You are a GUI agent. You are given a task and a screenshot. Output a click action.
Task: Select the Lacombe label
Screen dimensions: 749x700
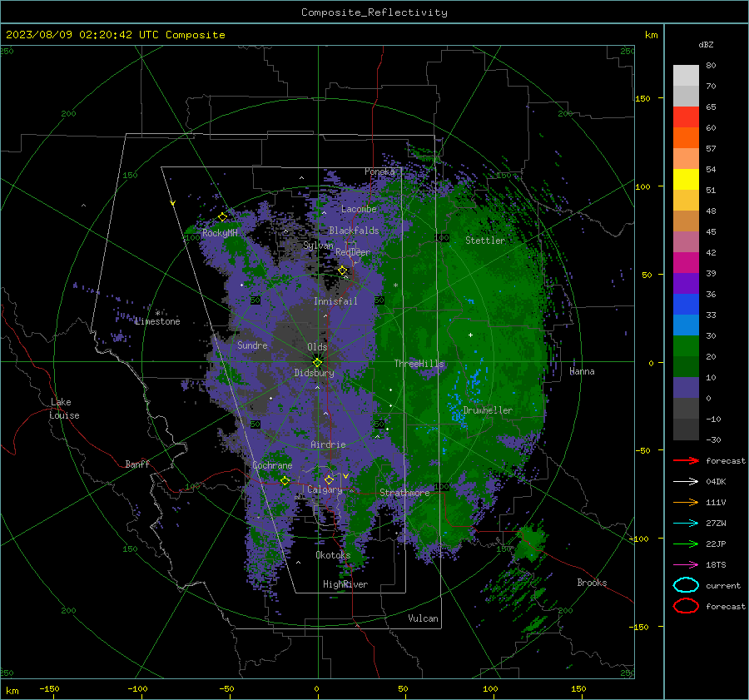tap(359, 209)
